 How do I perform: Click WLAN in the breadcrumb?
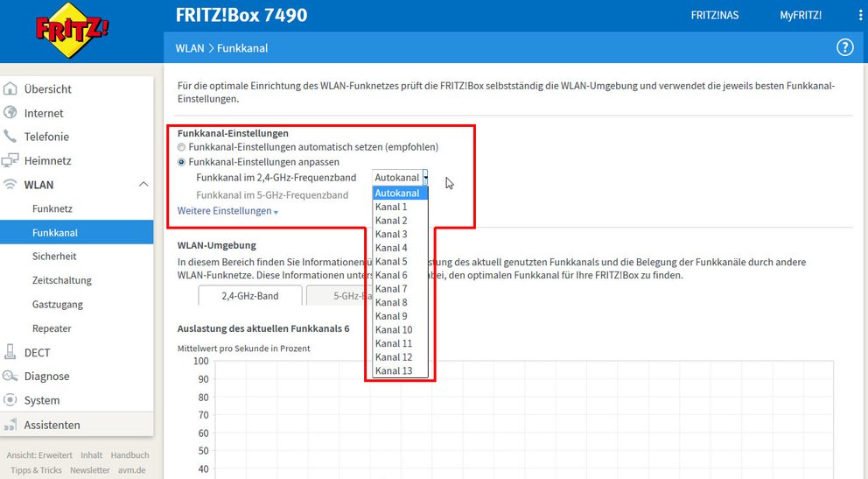tap(190, 48)
